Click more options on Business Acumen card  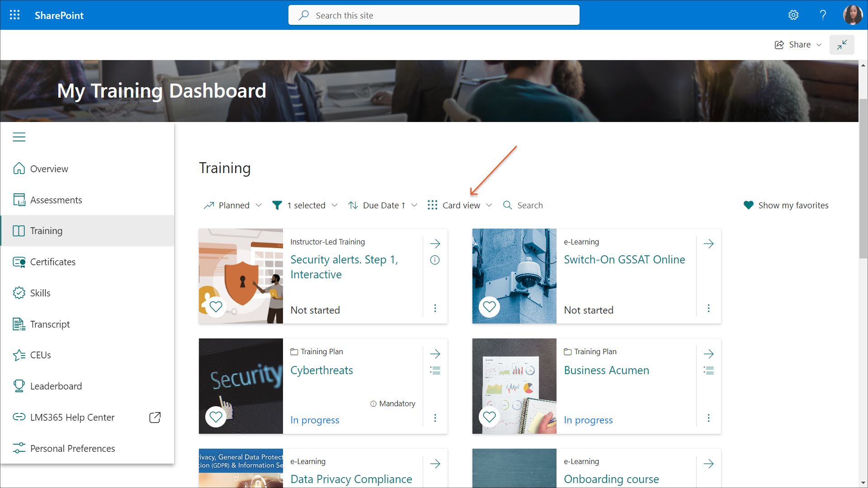[708, 418]
